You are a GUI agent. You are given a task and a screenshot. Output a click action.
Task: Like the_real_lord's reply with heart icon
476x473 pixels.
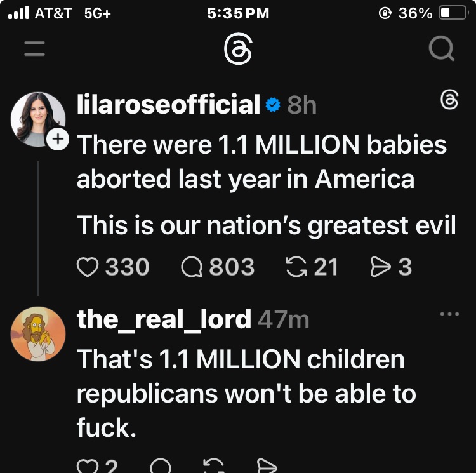pyautogui.click(x=87, y=467)
